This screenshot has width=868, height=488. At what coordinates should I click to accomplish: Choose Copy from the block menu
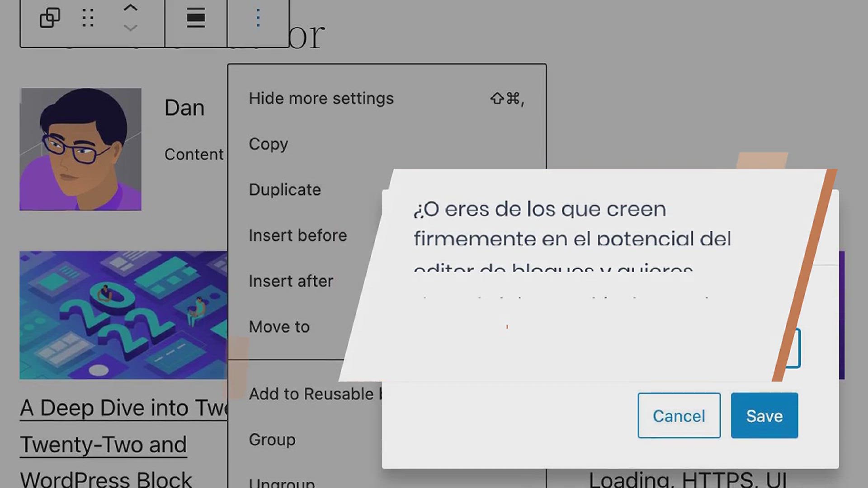point(268,144)
